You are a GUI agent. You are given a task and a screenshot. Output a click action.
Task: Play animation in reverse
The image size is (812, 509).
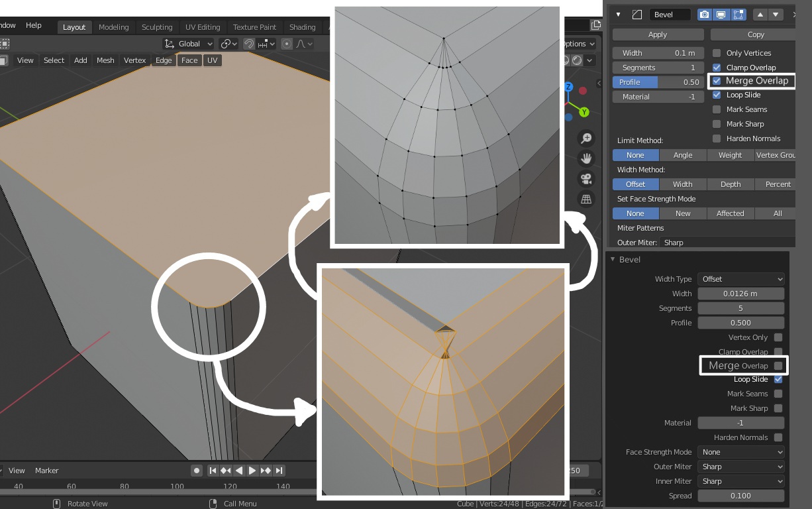(239, 471)
